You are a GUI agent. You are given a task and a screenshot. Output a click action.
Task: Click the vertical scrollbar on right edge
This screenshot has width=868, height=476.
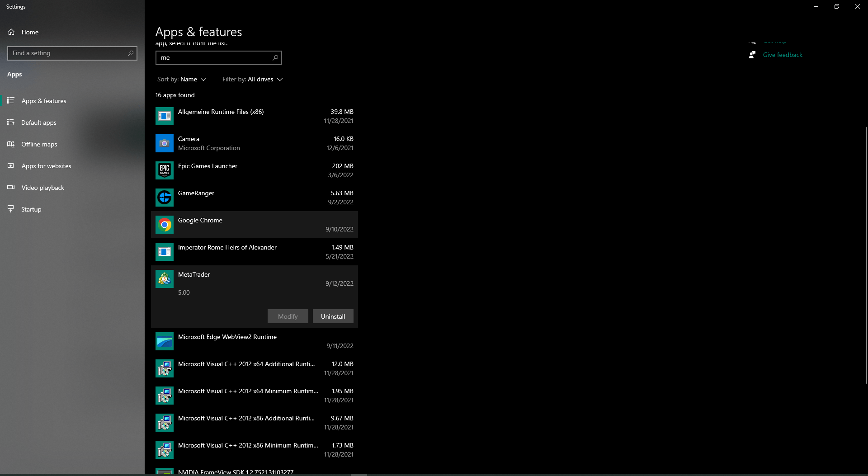(x=866, y=255)
